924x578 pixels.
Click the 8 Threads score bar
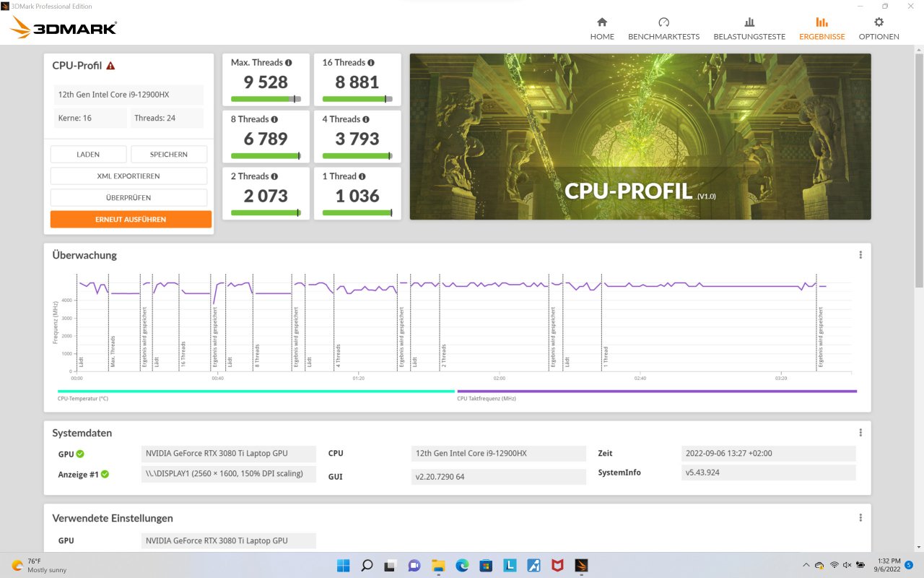coord(266,155)
